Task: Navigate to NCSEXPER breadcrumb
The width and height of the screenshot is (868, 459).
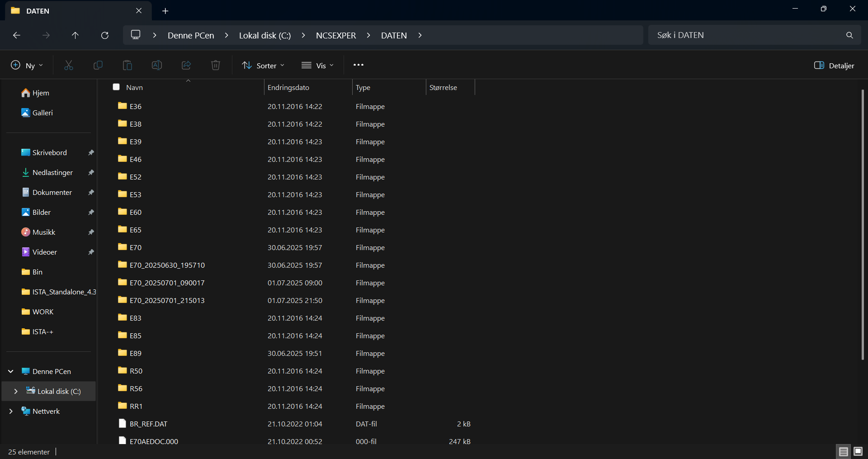Action: click(336, 35)
